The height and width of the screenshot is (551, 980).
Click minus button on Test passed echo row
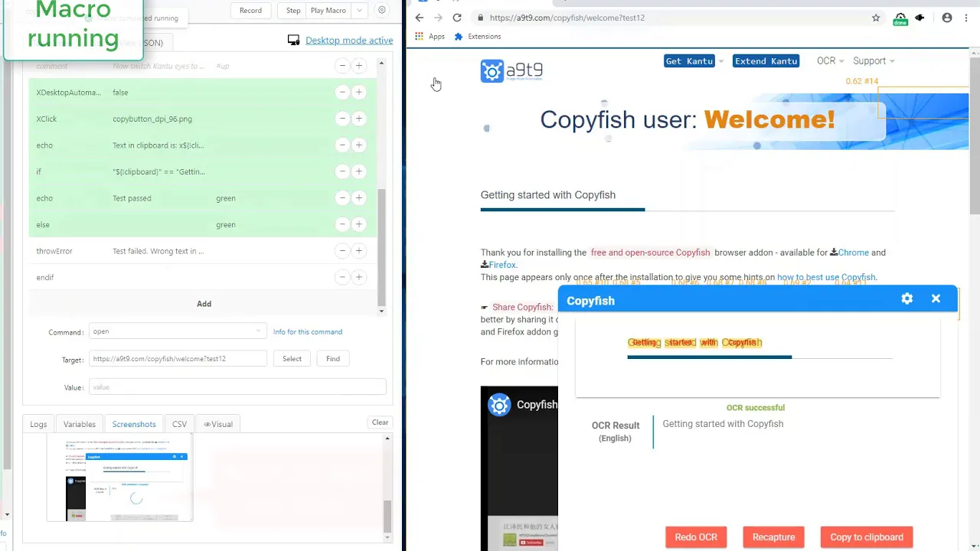(x=342, y=198)
